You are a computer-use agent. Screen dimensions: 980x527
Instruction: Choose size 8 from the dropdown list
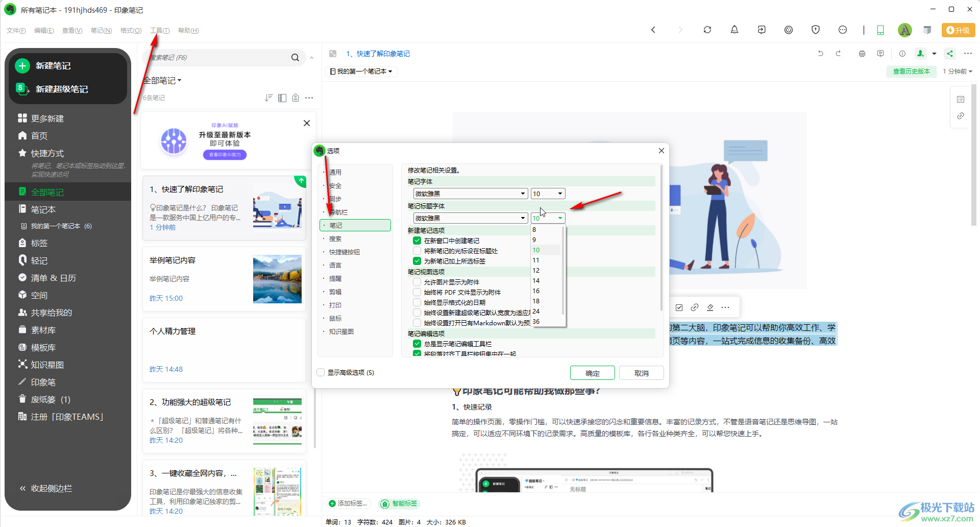546,230
